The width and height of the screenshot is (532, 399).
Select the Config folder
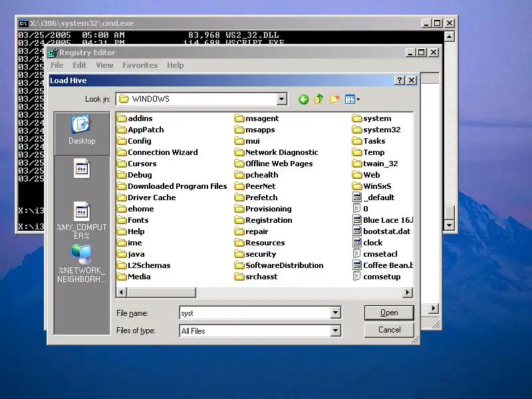(x=134, y=141)
